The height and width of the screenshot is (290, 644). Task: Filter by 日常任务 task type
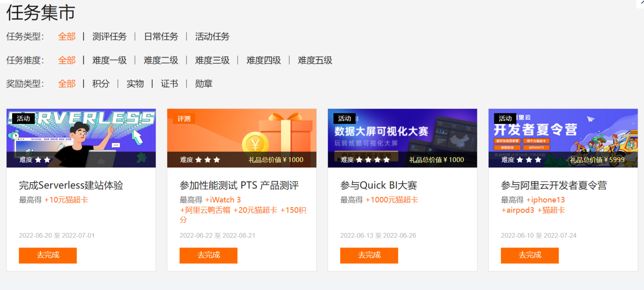[161, 36]
